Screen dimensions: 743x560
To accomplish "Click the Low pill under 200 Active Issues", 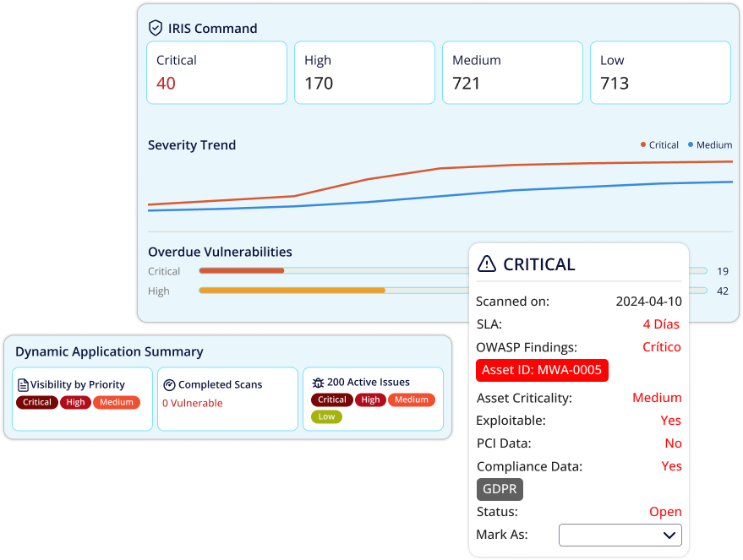I will 326,416.
